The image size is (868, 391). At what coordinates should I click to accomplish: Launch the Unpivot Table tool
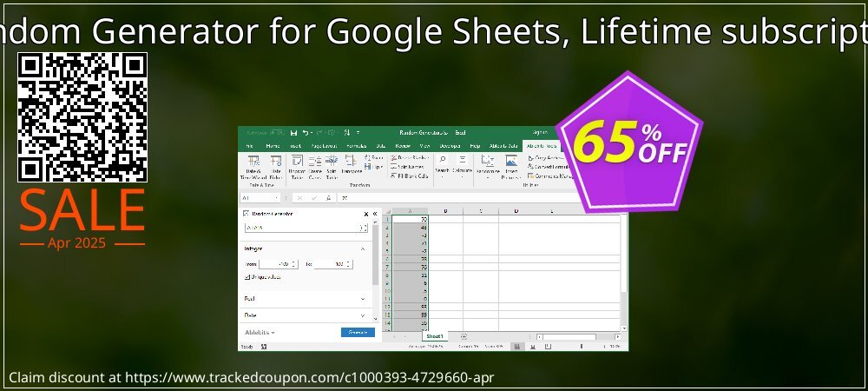click(297, 167)
